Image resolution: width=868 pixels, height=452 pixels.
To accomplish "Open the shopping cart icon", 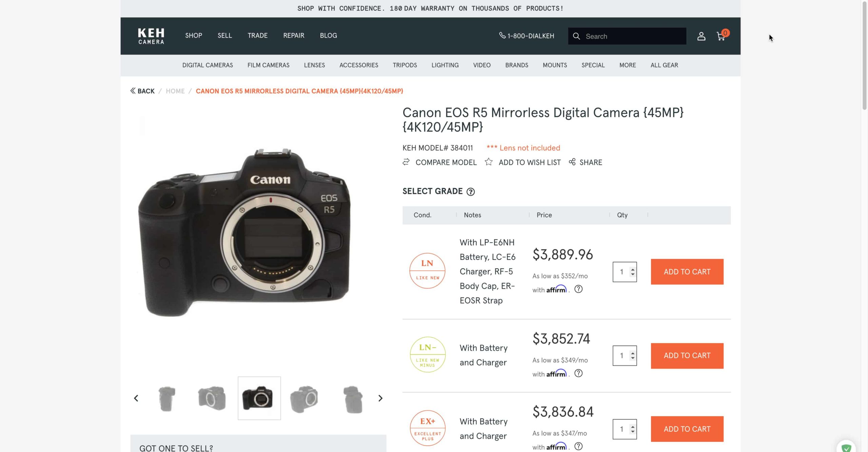I will 721,36.
